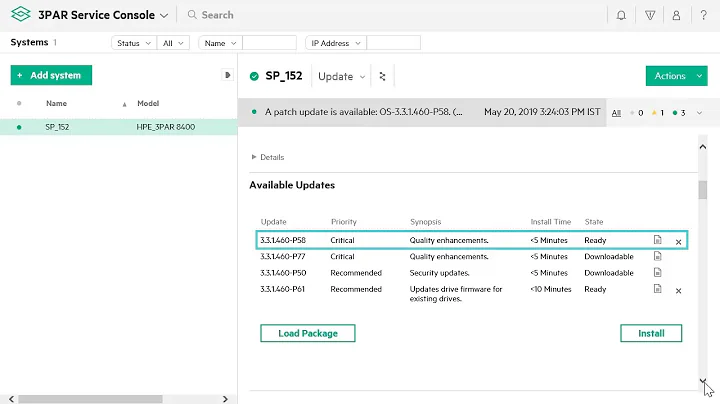Screen dimensions: 720x404
Task: Open the Update view selector dropdown
Action: tap(342, 76)
